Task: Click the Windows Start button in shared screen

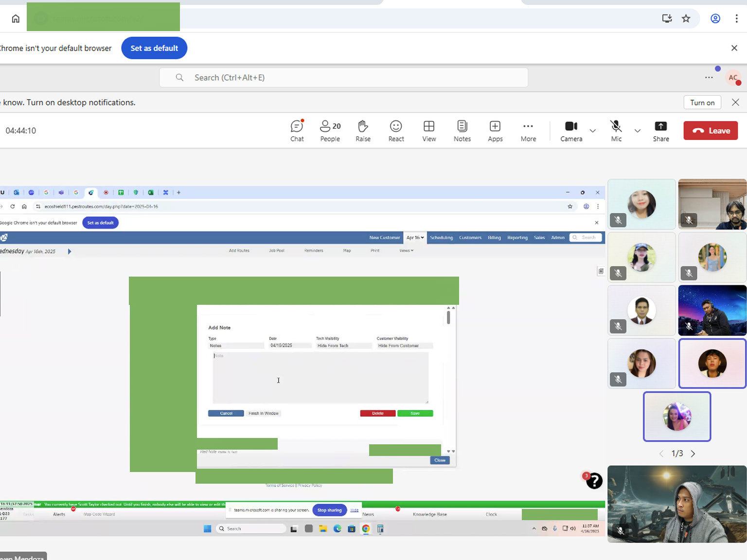Action: click(207, 529)
